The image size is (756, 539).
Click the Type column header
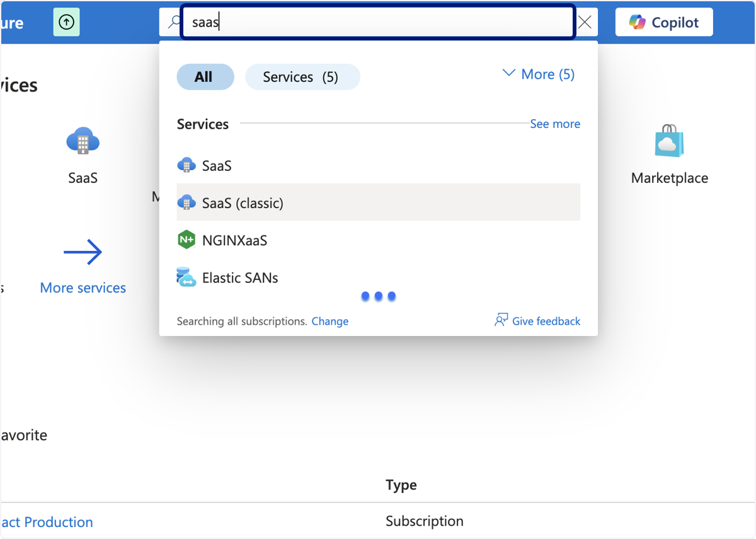(401, 485)
